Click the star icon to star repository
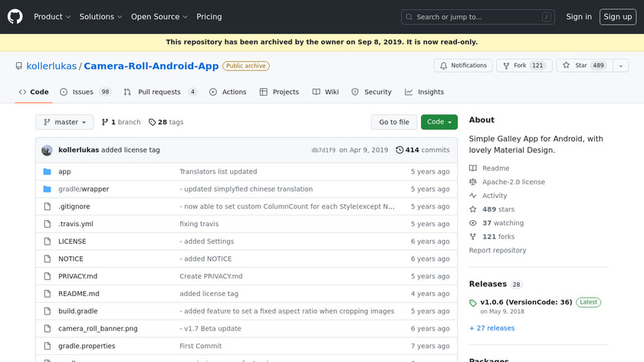 click(567, 66)
